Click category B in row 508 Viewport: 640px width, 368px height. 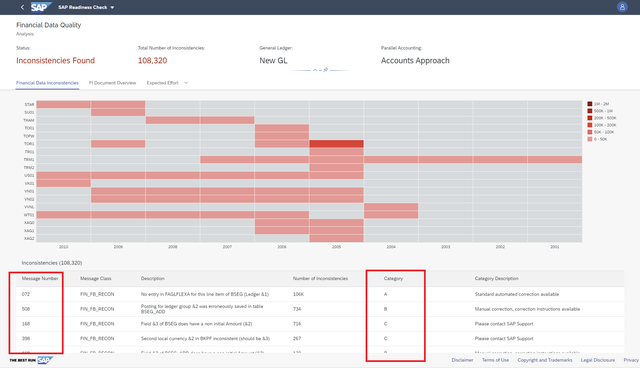[x=385, y=309]
